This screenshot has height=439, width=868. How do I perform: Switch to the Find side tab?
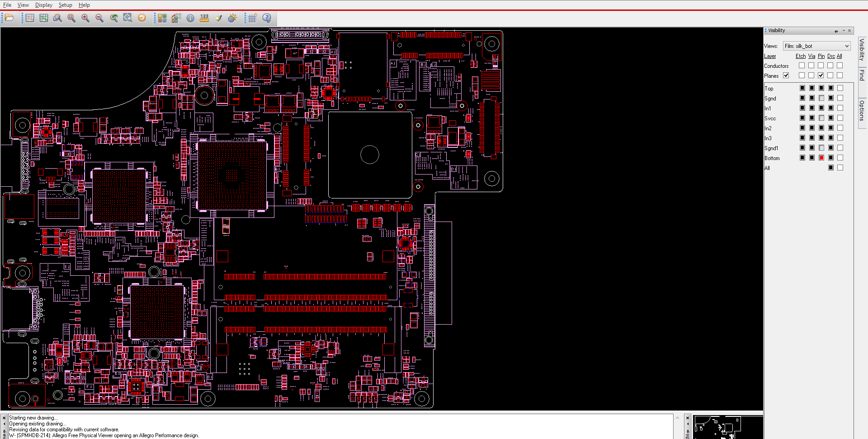[x=862, y=75]
